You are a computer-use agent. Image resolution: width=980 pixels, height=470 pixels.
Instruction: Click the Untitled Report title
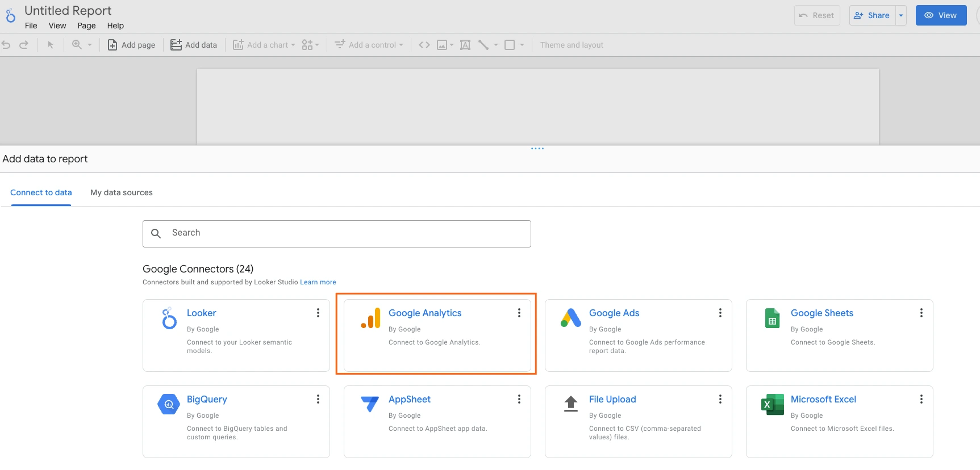pyautogui.click(x=68, y=10)
